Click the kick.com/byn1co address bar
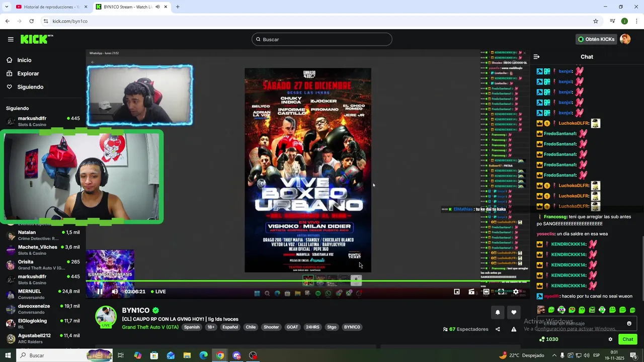This screenshot has width=644, height=362. (317, 21)
